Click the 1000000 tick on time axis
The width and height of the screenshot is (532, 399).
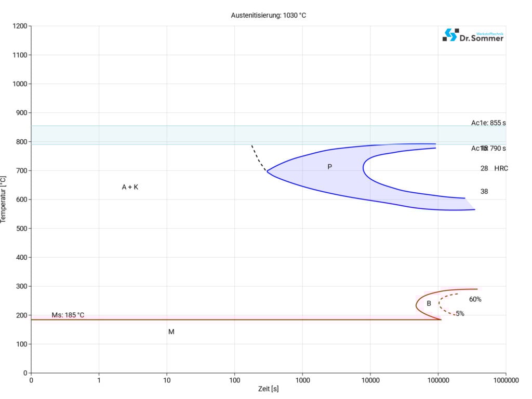pyautogui.click(x=506, y=380)
